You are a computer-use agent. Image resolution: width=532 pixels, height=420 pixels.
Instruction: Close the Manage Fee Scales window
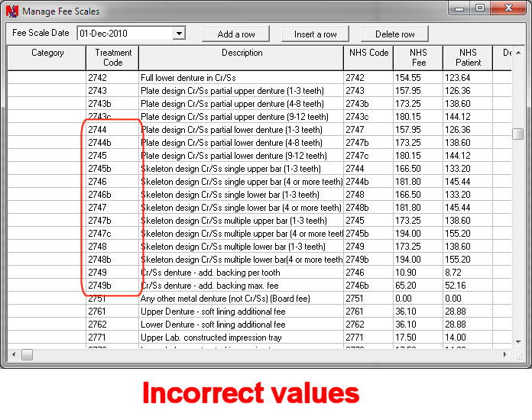click(x=508, y=8)
